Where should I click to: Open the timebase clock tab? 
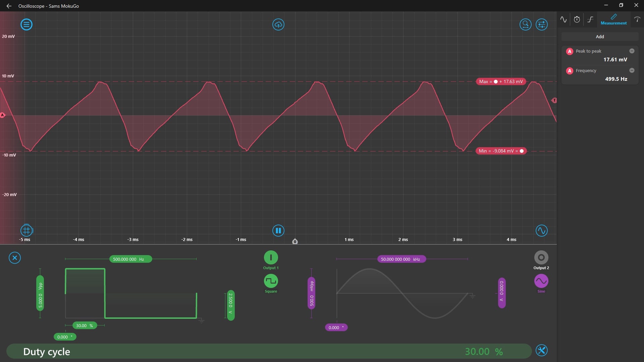click(x=577, y=19)
